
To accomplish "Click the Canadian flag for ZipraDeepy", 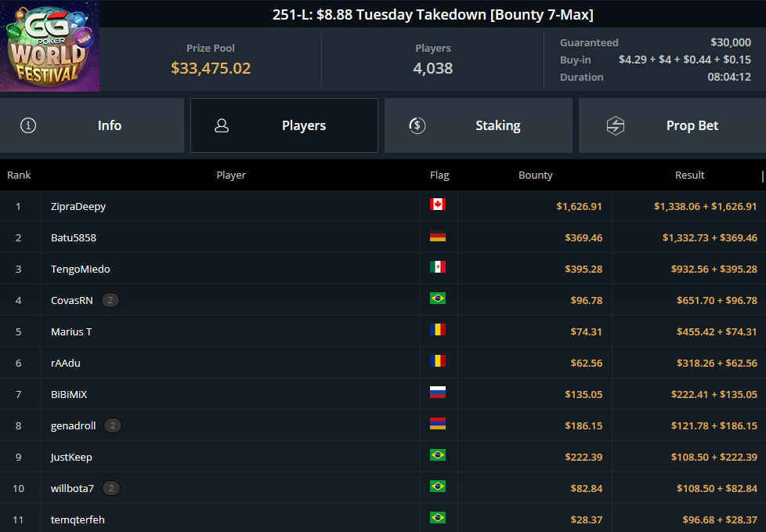I will click(x=438, y=204).
